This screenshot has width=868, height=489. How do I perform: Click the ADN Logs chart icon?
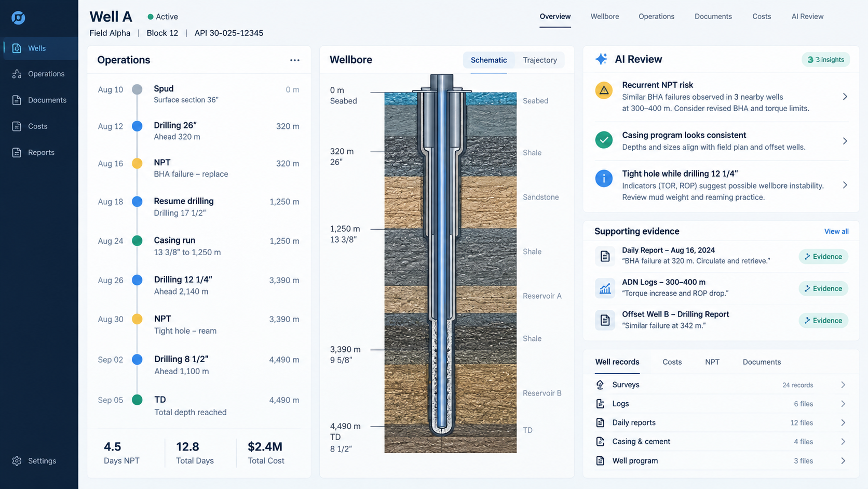605,288
